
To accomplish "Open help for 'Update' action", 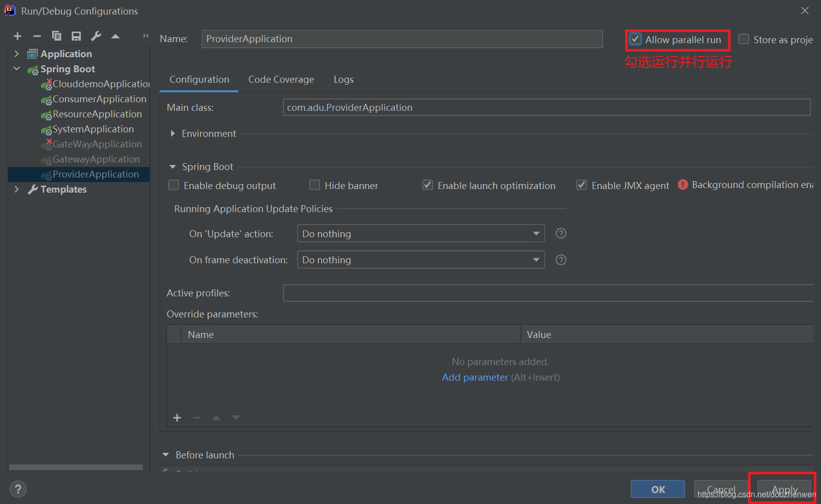I will tap(561, 233).
